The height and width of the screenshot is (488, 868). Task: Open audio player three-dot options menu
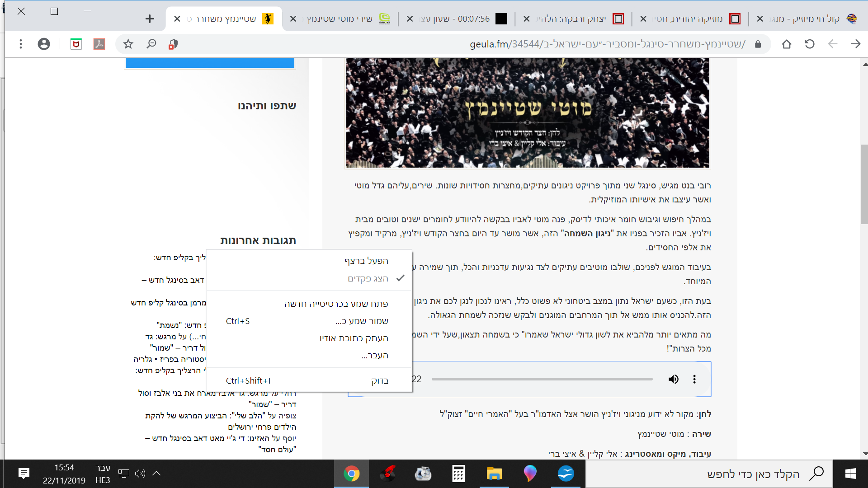click(x=694, y=379)
